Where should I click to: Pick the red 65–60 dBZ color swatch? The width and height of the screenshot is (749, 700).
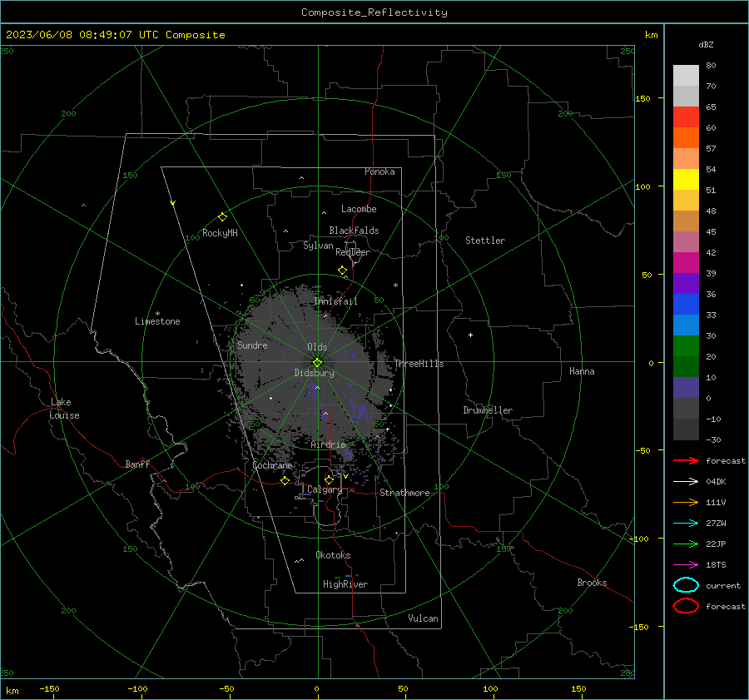686,117
